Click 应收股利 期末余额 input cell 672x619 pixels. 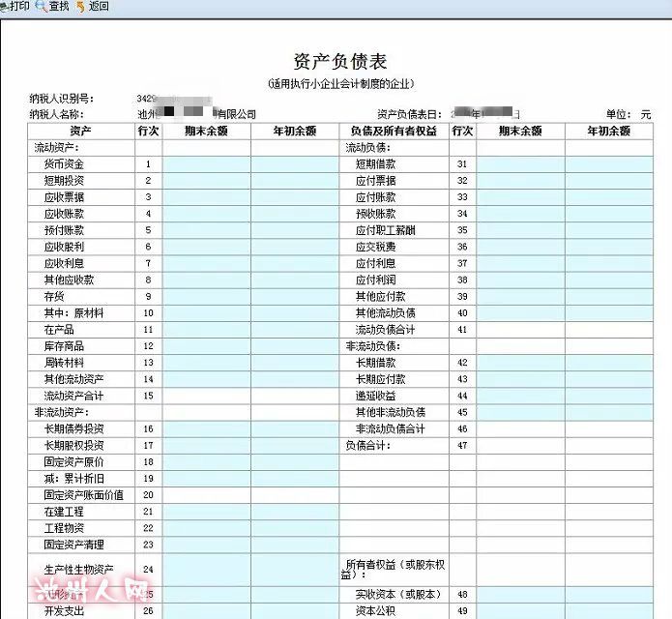point(207,247)
